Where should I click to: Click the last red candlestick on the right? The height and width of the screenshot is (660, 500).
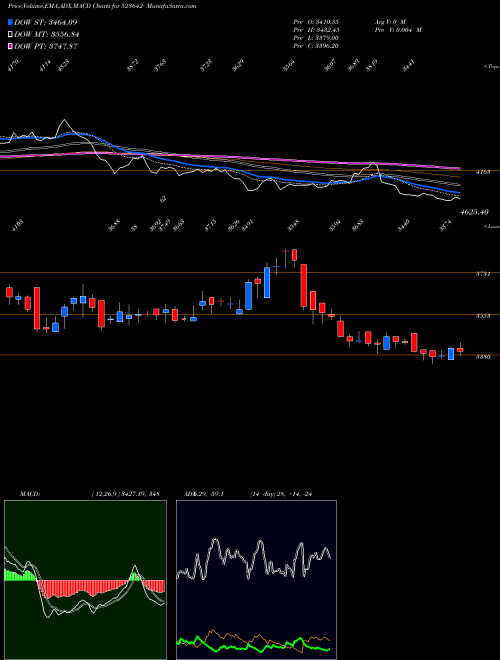click(x=460, y=350)
